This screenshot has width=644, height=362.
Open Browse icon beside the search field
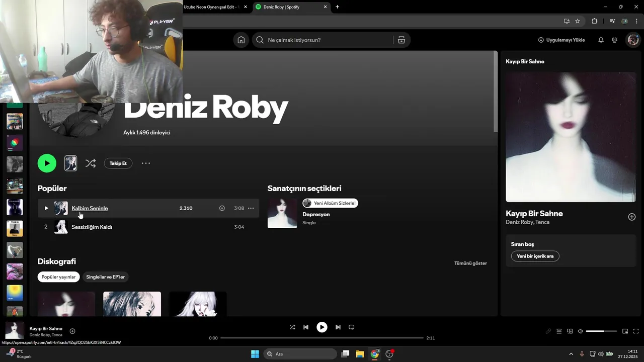(401, 40)
